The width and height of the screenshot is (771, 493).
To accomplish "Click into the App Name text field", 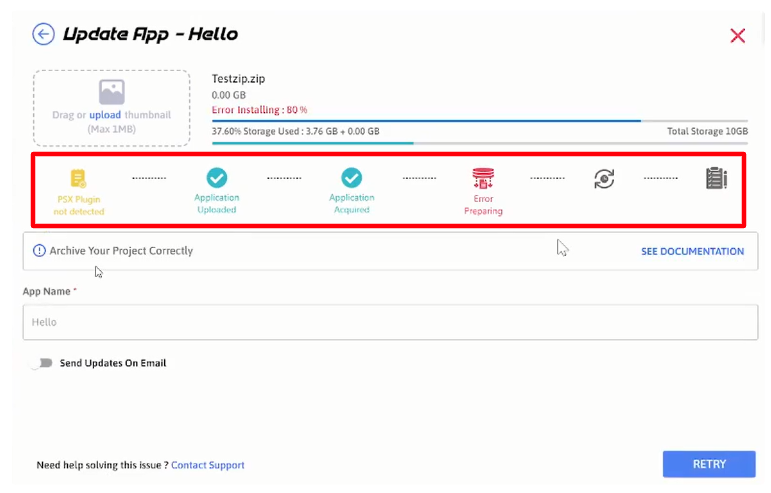I will point(390,322).
